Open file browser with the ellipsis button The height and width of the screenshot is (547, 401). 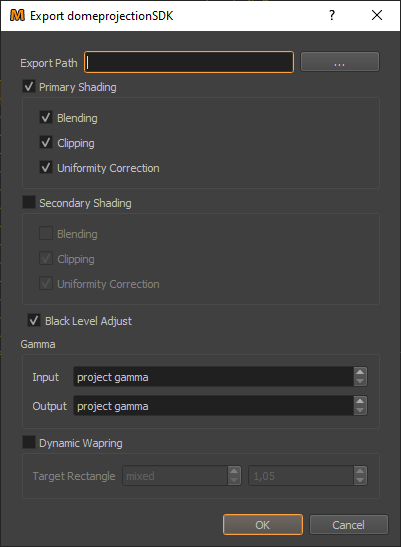[x=340, y=62]
